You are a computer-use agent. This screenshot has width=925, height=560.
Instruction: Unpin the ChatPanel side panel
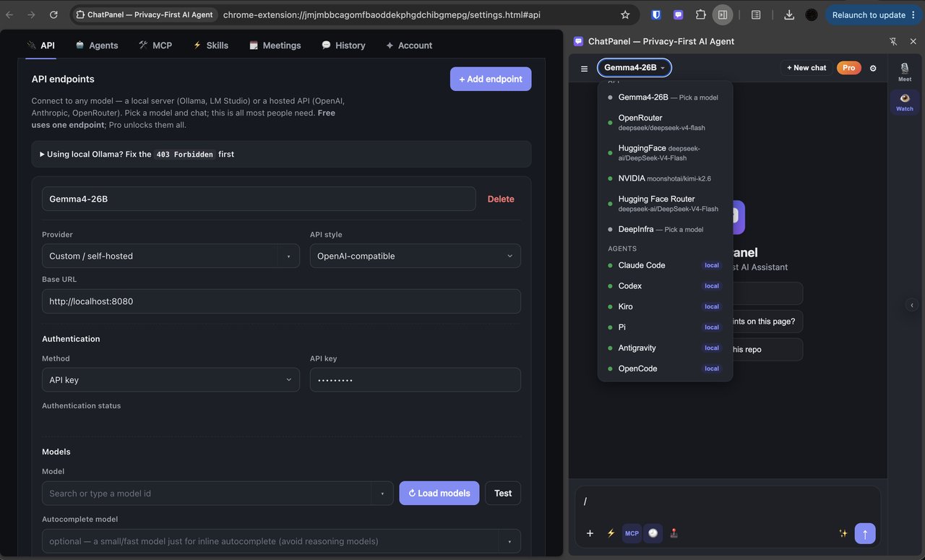(x=893, y=41)
